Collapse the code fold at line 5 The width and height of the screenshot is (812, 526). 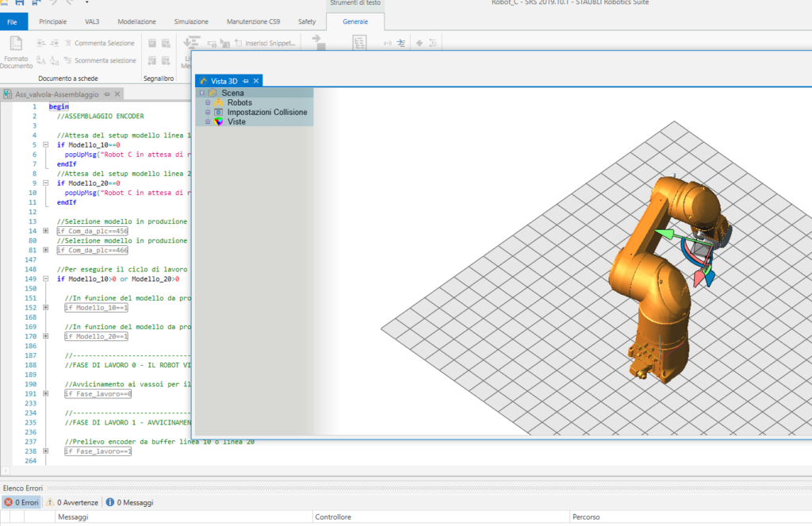[x=45, y=145]
